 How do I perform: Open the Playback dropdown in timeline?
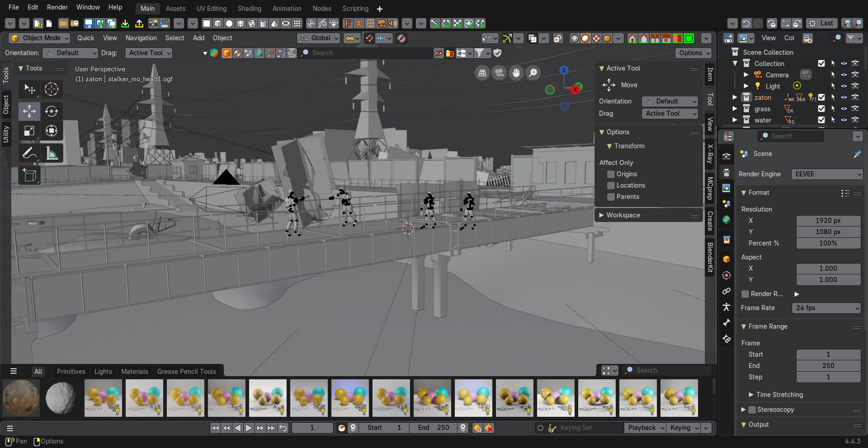pyautogui.click(x=645, y=428)
